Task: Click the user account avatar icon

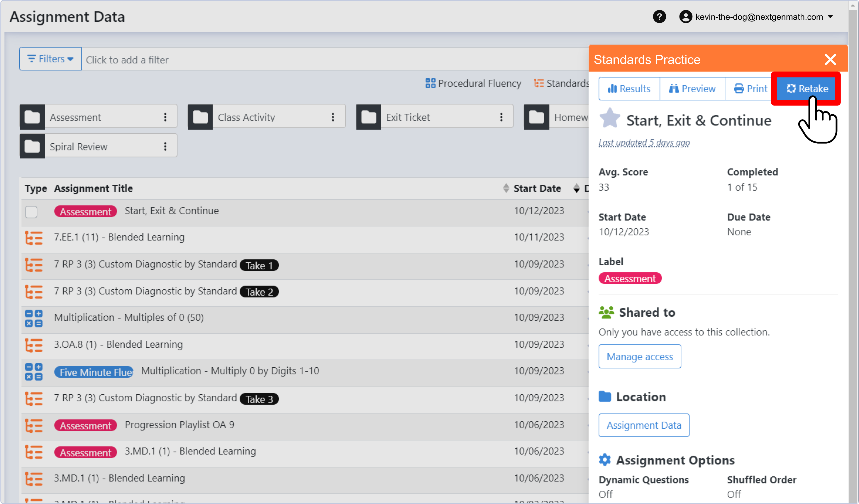Action: tap(685, 17)
